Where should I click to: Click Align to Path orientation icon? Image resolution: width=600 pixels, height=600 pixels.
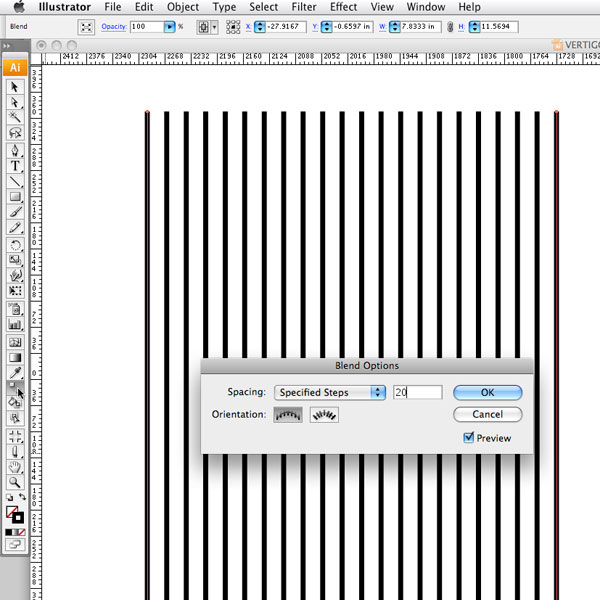pyautogui.click(x=324, y=414)
